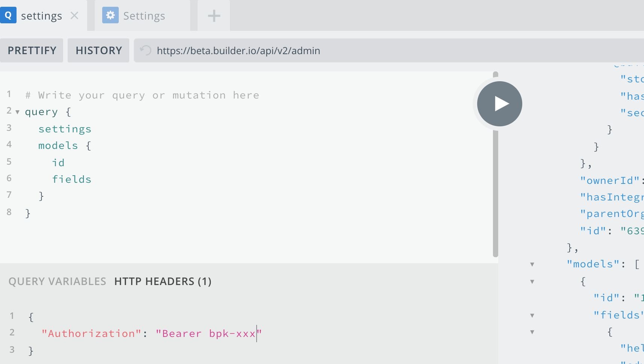Image resolution: width=644 pixels, height=364 pixels.
Task: Select the HTTP Headers (1) tab
Action: (x=163, y=282)
